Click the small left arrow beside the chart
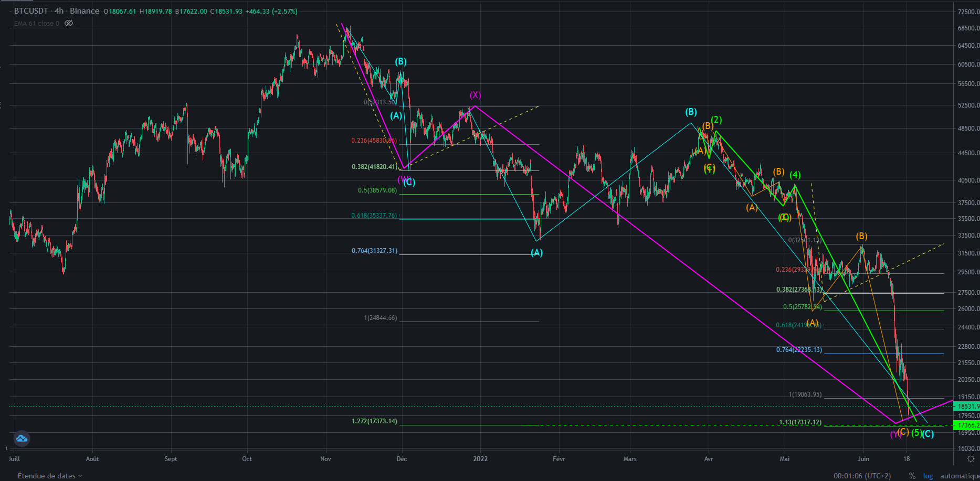 (x=7, y=448)
